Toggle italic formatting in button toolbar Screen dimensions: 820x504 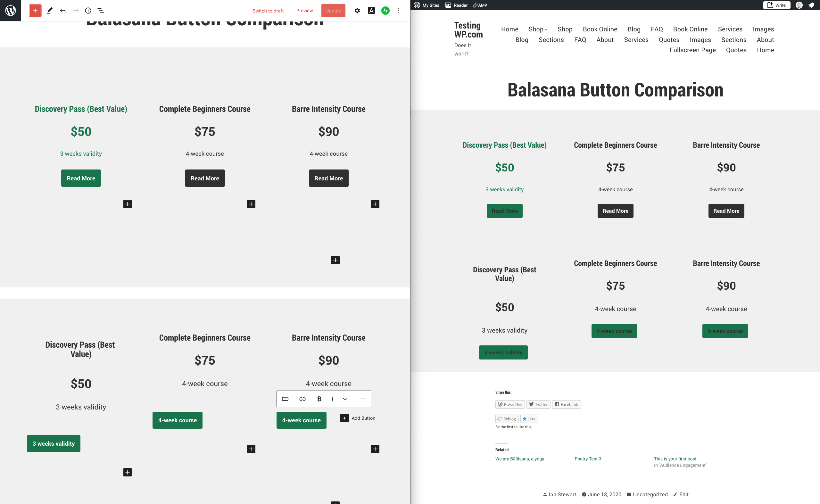coord(332,399)
